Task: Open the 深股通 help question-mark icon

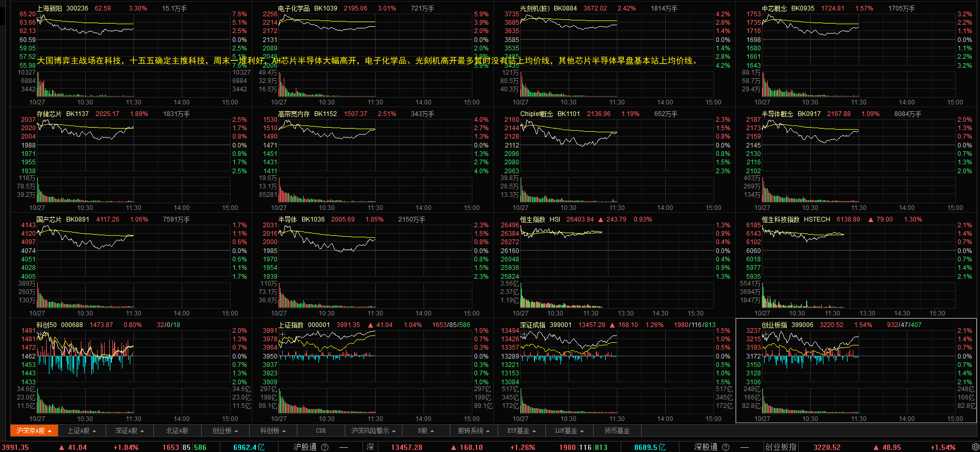Action: click(x=726, y=447)
